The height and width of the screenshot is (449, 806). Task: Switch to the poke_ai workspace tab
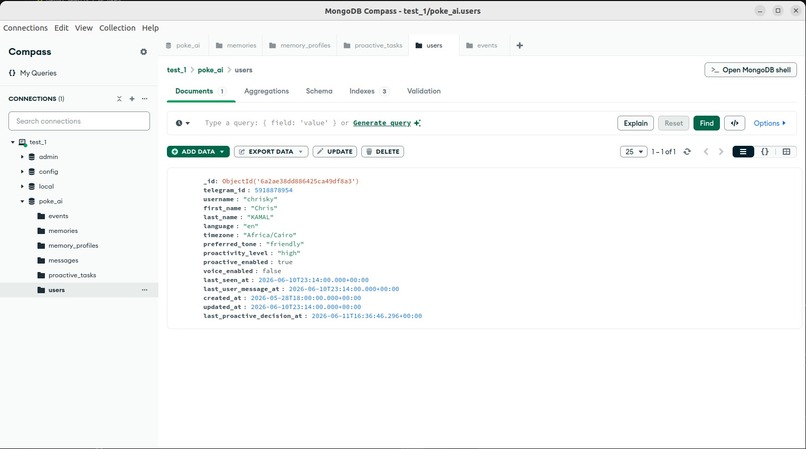pos(183,45)
